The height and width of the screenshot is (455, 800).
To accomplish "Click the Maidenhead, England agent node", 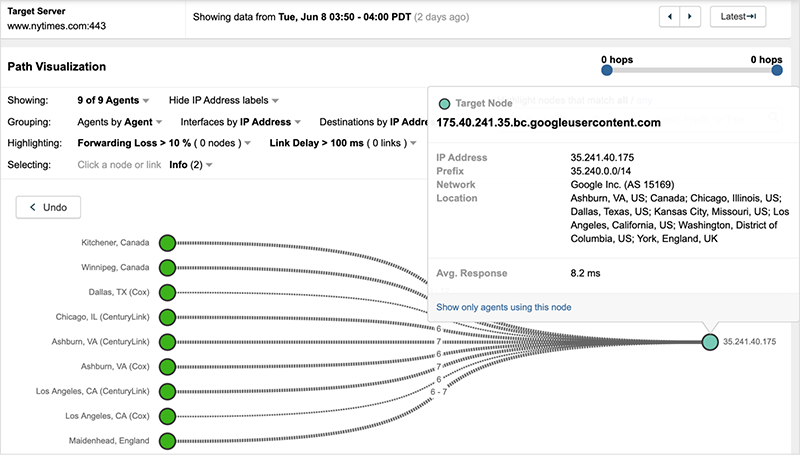I will [167, 440].
